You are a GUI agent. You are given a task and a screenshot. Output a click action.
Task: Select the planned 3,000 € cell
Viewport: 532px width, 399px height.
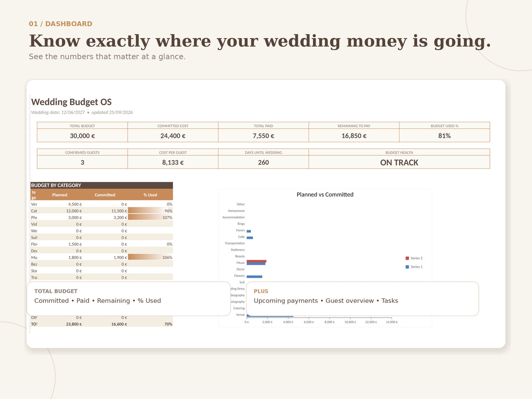[x=60, y=218]
